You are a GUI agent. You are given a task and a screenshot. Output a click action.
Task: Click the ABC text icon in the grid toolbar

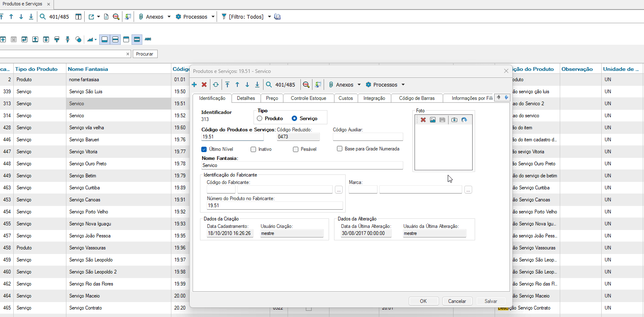coord(148,39)
